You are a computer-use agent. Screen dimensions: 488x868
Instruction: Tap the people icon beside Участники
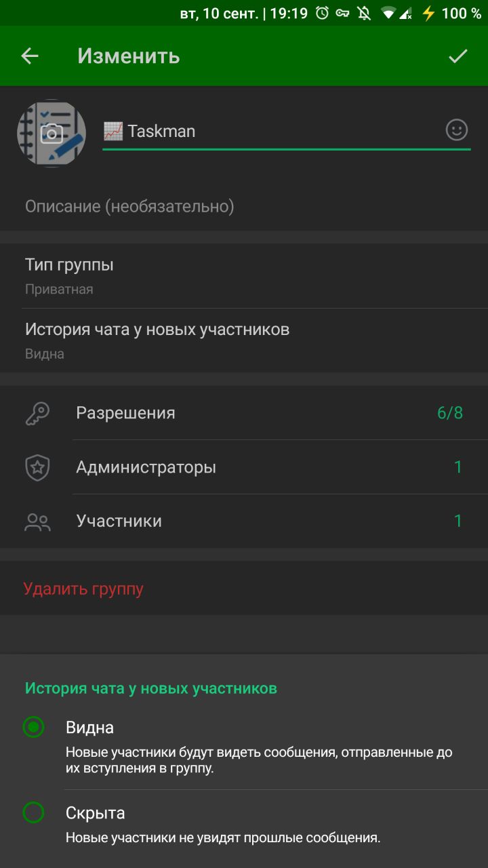pos(37,521)
